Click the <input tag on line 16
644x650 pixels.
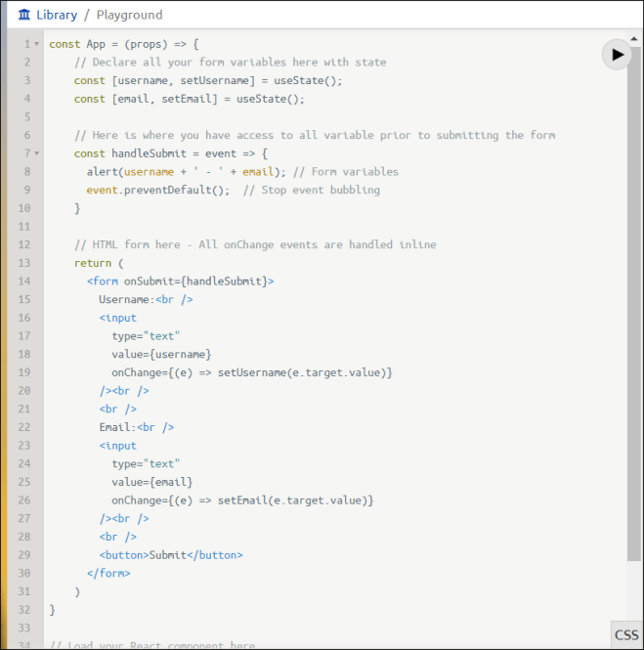[117, 318]
